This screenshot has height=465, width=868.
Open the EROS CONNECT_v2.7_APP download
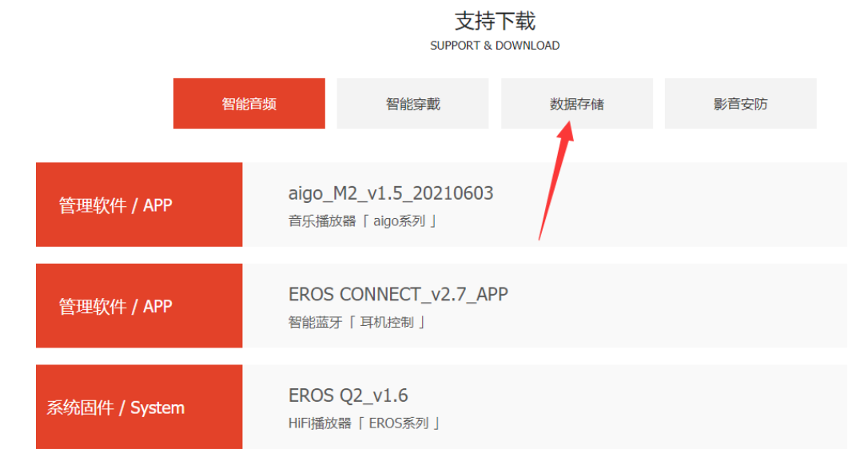(x=398, y=294)
